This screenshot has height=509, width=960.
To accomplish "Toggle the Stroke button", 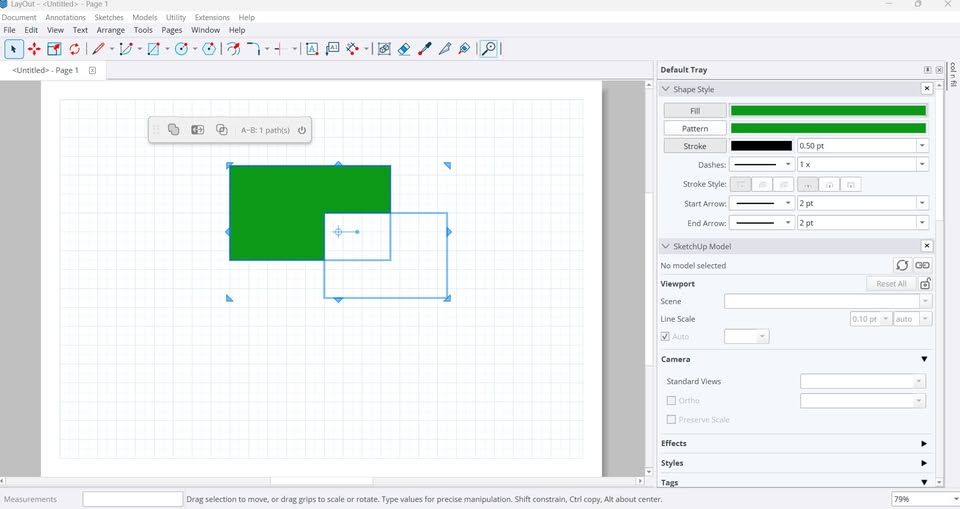I will 695,147.
